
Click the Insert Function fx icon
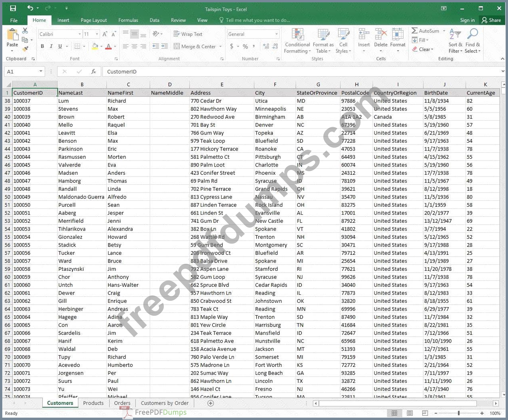point(93,72)
